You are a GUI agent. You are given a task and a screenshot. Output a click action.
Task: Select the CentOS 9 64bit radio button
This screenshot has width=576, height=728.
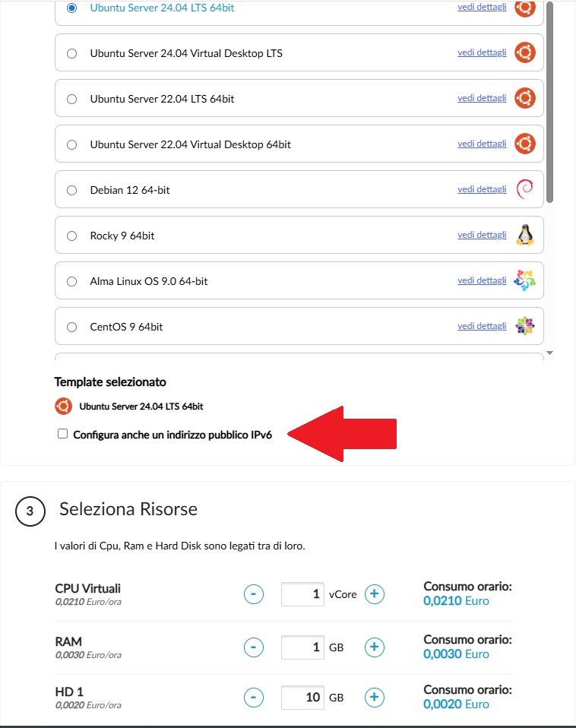(x=71, y=326)
